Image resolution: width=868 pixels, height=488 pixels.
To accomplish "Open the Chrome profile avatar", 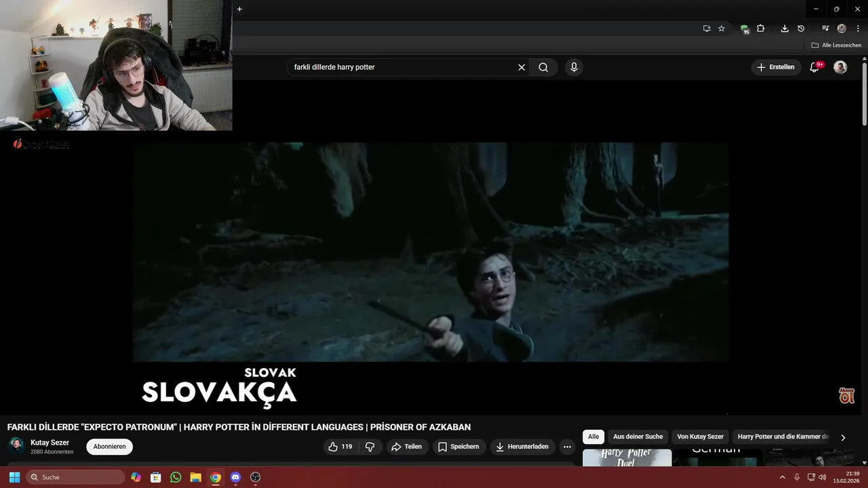I will click(x=842, y=28).
